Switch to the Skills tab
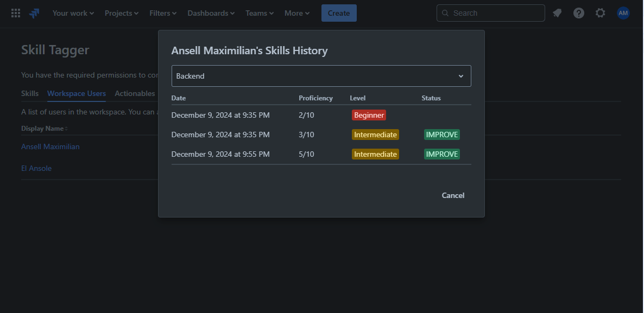 [29, 93]
